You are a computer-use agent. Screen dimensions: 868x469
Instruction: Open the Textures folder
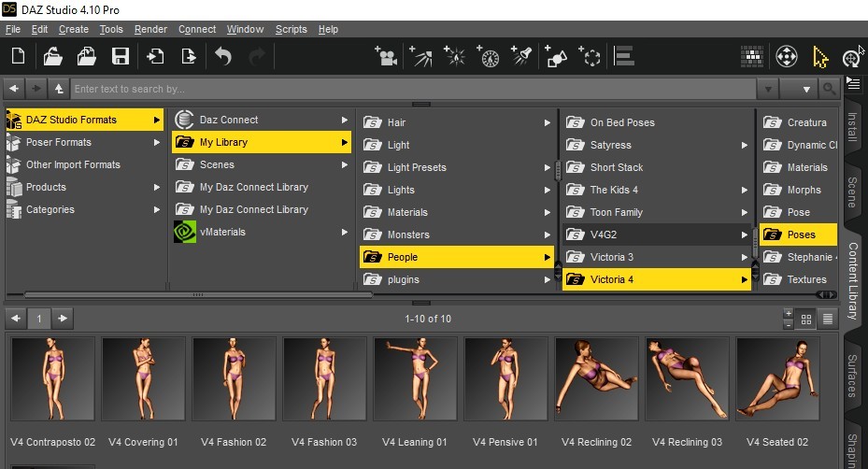[x=799, y=279]
